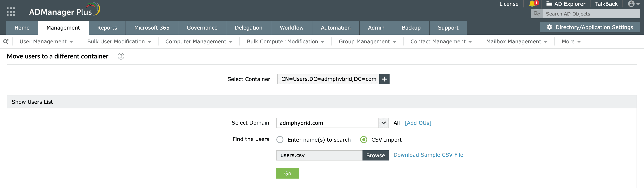Open Directory/Application Settings gear
Viewport: 644px width, 196px height.
click(549, 27)
